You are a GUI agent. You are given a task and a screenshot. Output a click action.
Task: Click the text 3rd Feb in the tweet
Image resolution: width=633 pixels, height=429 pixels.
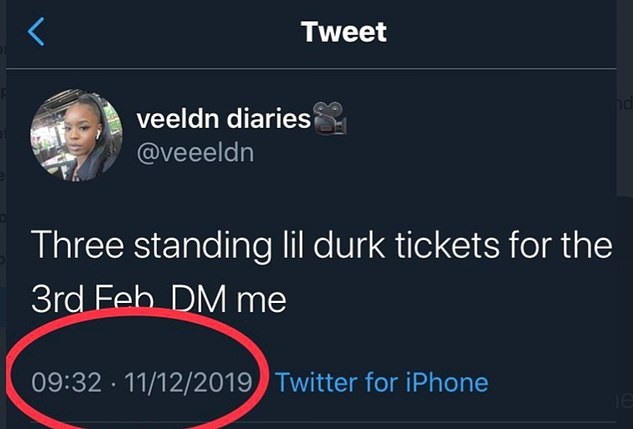click(x=94, y=298)
